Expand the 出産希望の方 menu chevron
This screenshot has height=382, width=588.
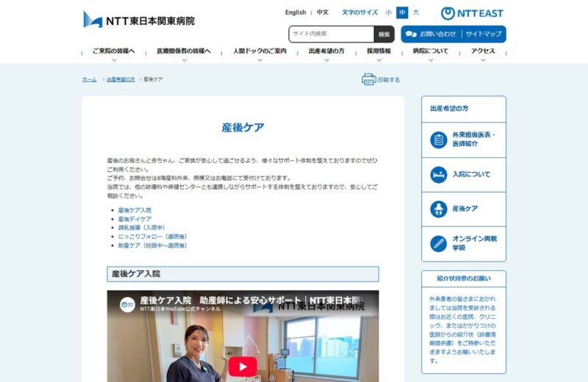[x=326, y=60]
